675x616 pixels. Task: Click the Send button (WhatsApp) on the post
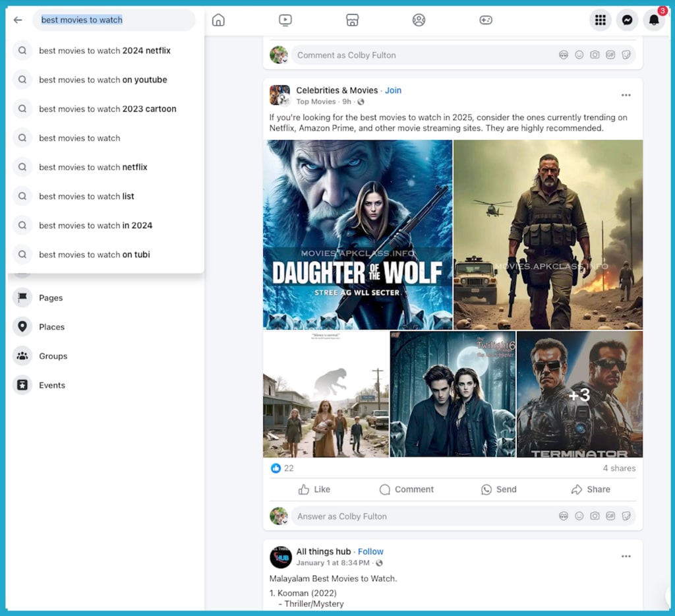click(x=498, y=489)
